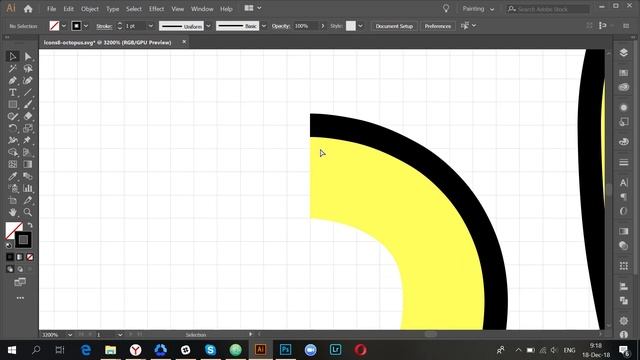Open the stroke weight dropdown
This screenshot has width=640, height=360.
coord(151,26)
